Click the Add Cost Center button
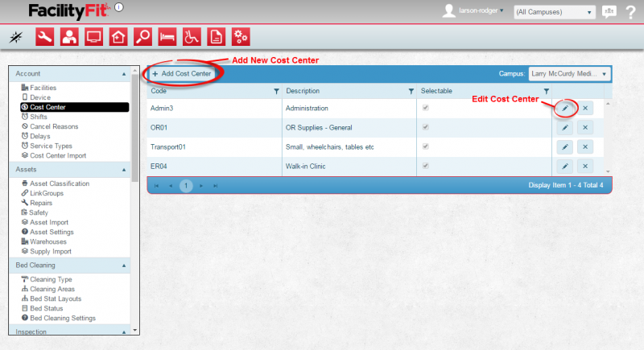 tap(182, 74)
